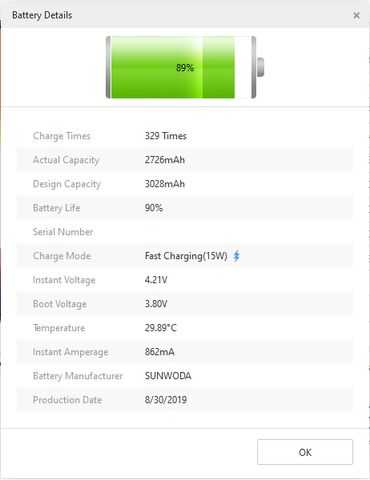Viewport: 370px width, 480px height.
Task: Select the Charge Times row
Action: pyautogui.click(x=185, y=136)
